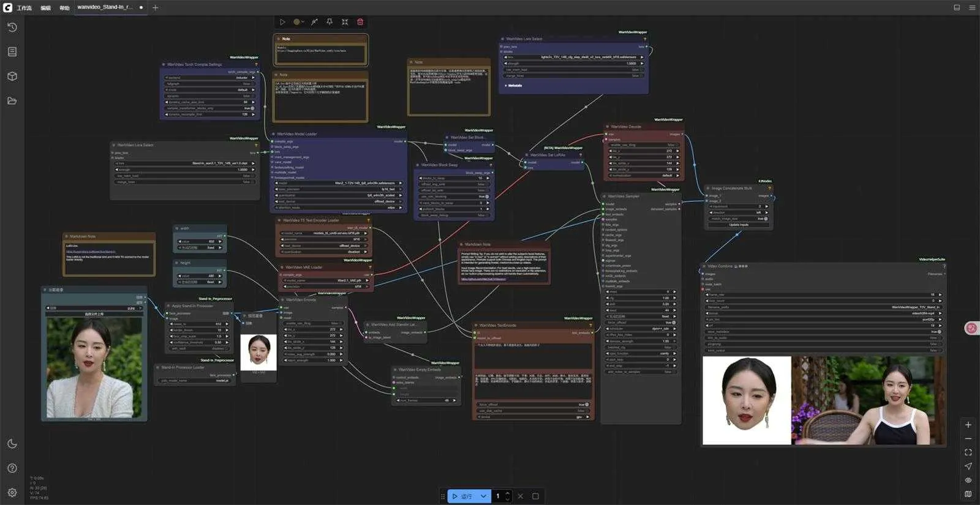Click Update inputs on Image Concatenate Multi
The image size is (980, 505).
point(738,225)
